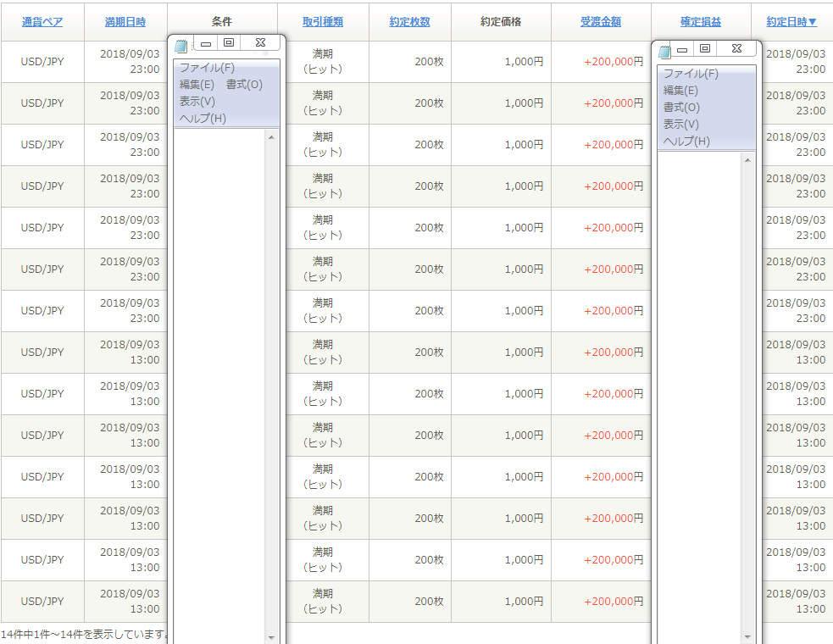Click inside right Notepad text area
Screen dimensions: 833x644
pos(700,398)
